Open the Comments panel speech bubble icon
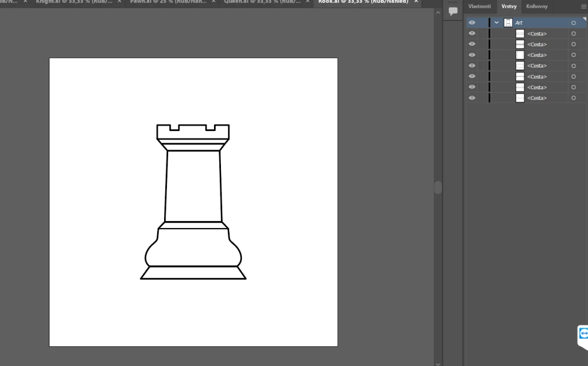The image size is (588, 366). tap(453, 11)
